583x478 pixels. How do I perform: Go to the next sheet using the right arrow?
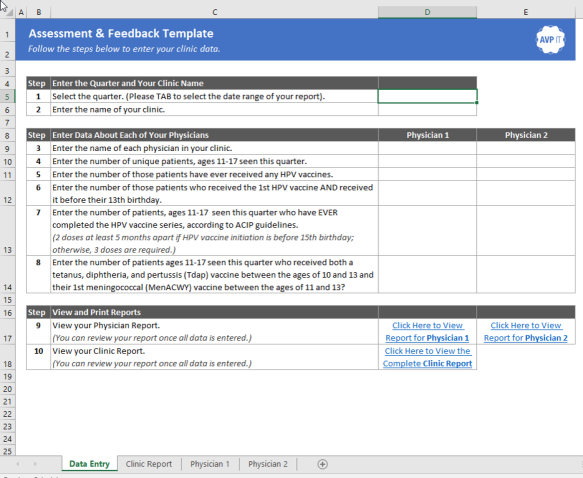click(x=35, y=464)
